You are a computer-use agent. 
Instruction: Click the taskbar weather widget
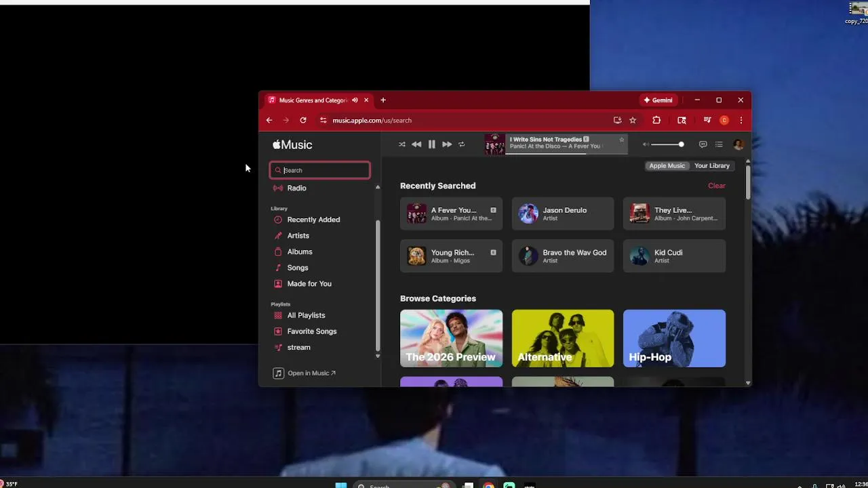click(x=9, y=484)
